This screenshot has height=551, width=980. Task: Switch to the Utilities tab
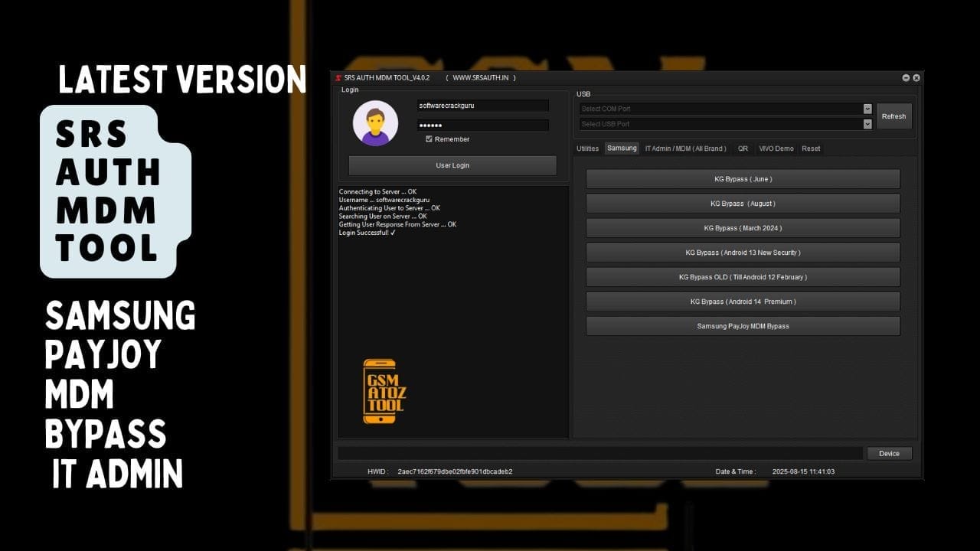[587, 148]
